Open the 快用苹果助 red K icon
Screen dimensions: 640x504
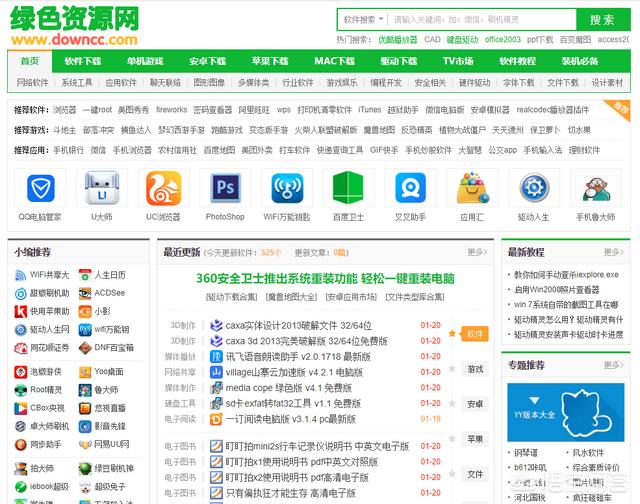(20, 311)
